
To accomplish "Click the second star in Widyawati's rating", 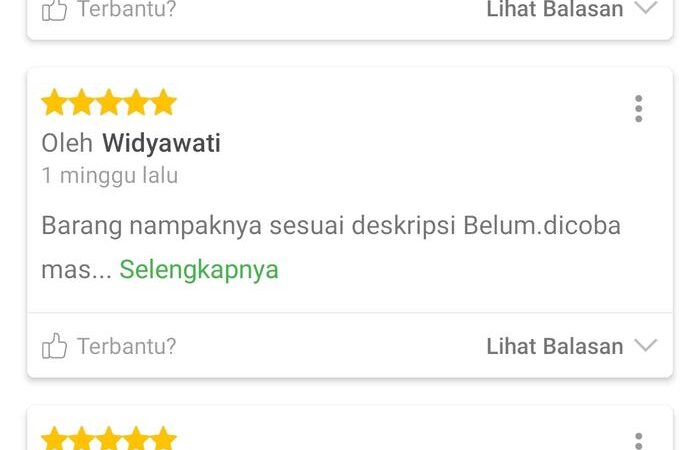I will (x=82, y=102).
